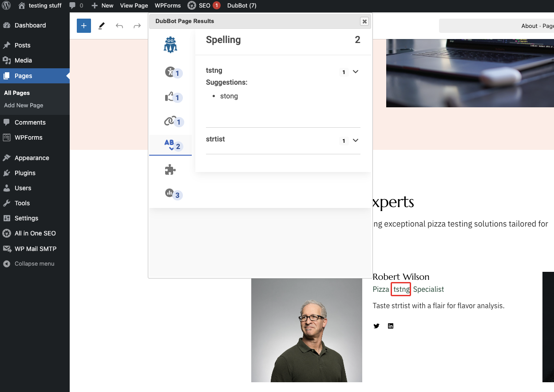Open the Best Practices thumbs-up tab
The width and height of the screenshot is (554, 392).
tap(170, 97)
